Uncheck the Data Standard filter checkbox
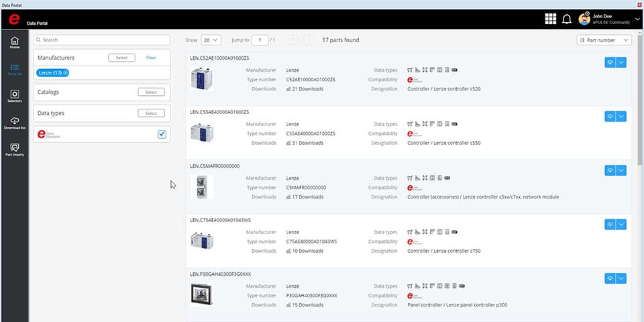644x322 pixels. [x=162, y=134]
